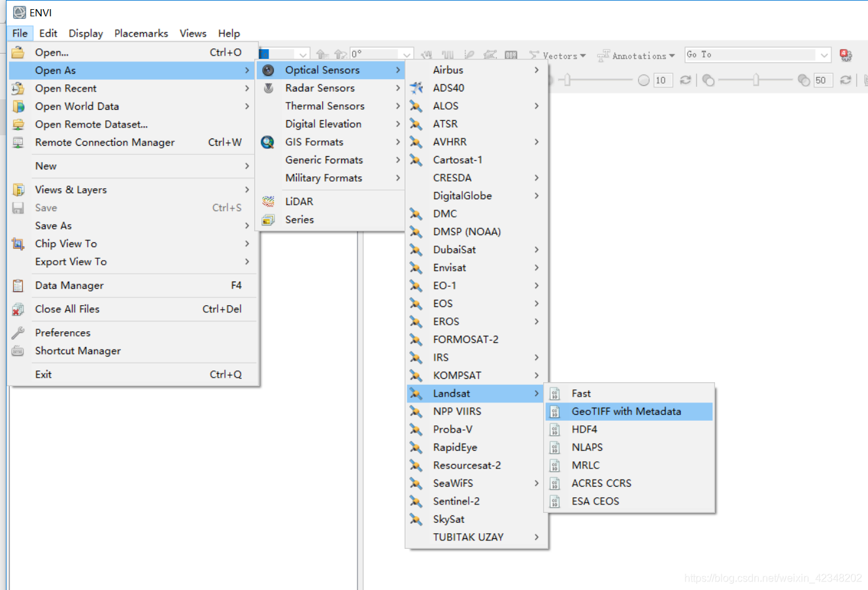Viewport: 868px width, 590px height.
Task: Open the Display menu
Action: [x=86, y=33]
